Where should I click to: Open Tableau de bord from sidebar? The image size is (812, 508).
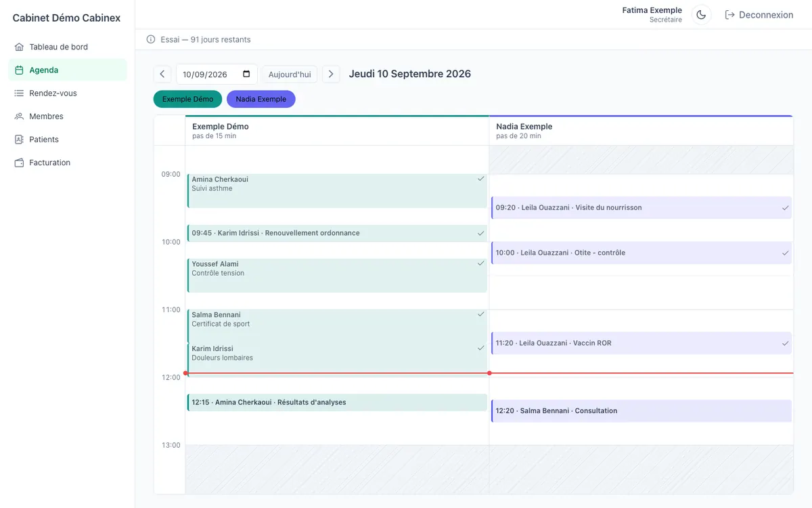pyautogui.click(x=68, y=47)
